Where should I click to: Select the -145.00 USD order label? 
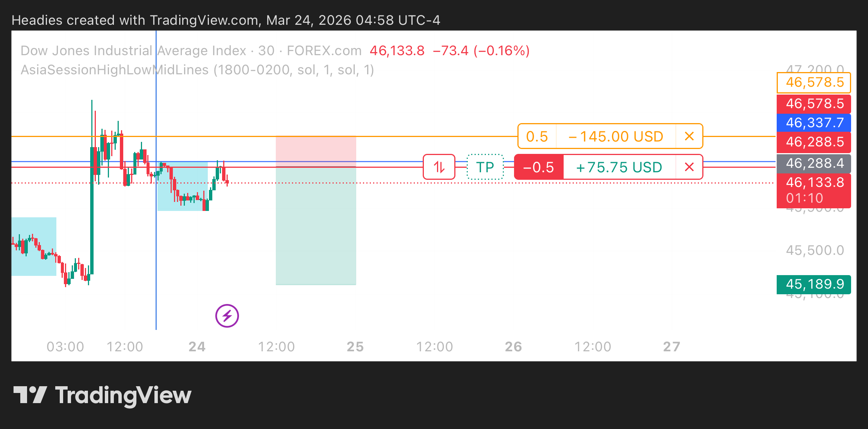pos(616,136)
